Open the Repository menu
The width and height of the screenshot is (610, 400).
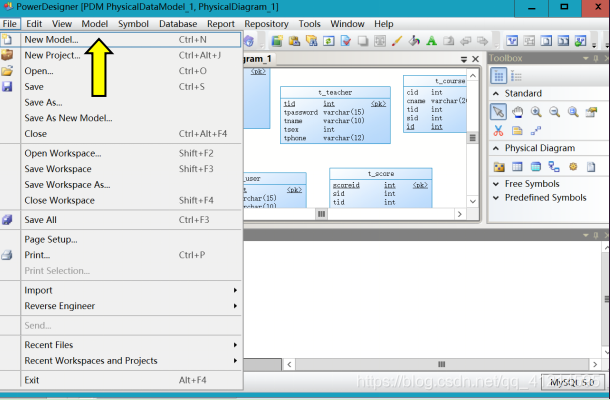point(266,24)
